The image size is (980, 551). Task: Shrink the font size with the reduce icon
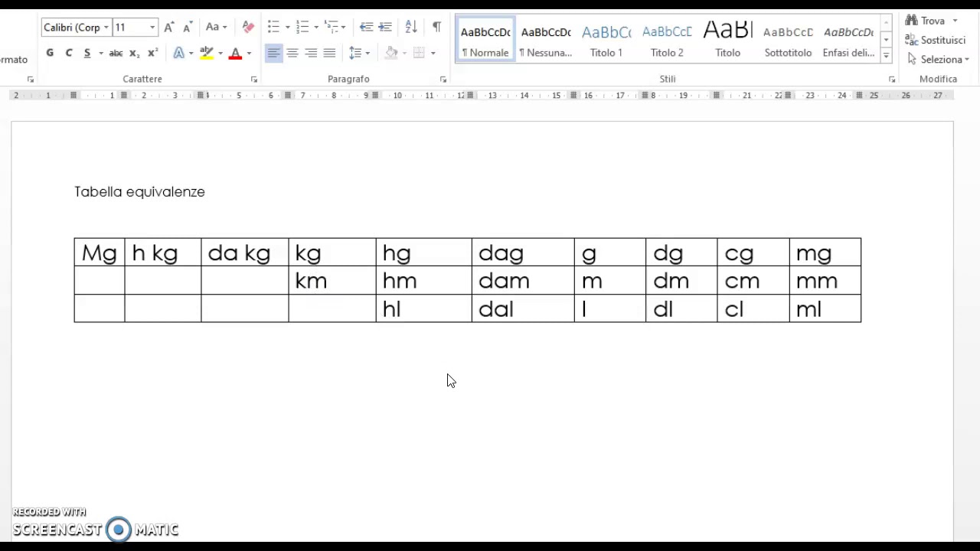(x=187, y=28)
